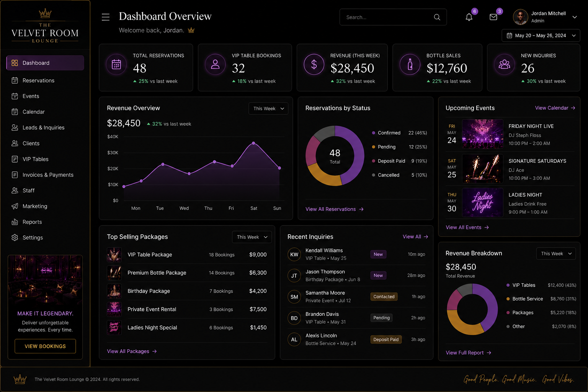Click the VIP Table Bookings person icon

point(216,64)
